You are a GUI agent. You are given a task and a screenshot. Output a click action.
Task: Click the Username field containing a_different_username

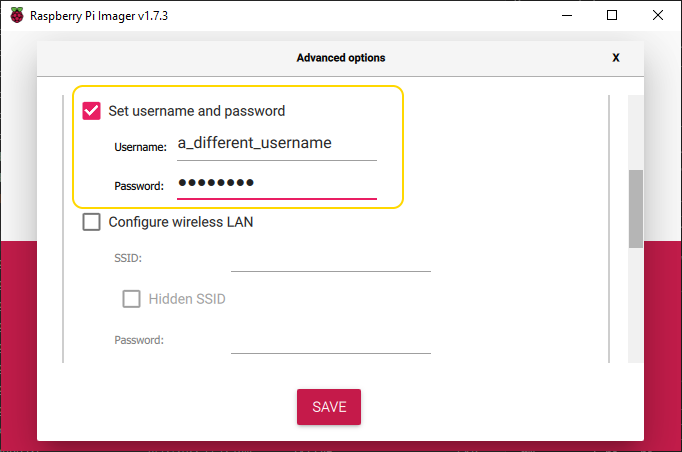click(276, 144)
